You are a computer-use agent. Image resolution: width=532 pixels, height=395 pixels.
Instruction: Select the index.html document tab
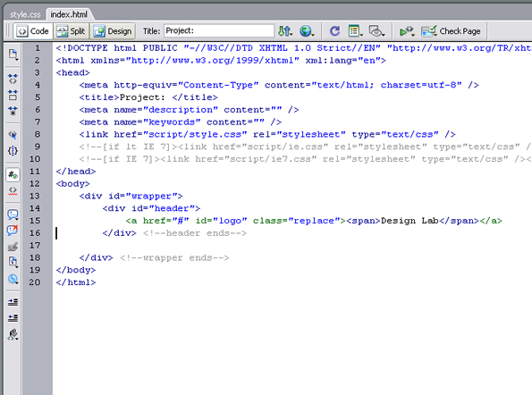point(69,14)
